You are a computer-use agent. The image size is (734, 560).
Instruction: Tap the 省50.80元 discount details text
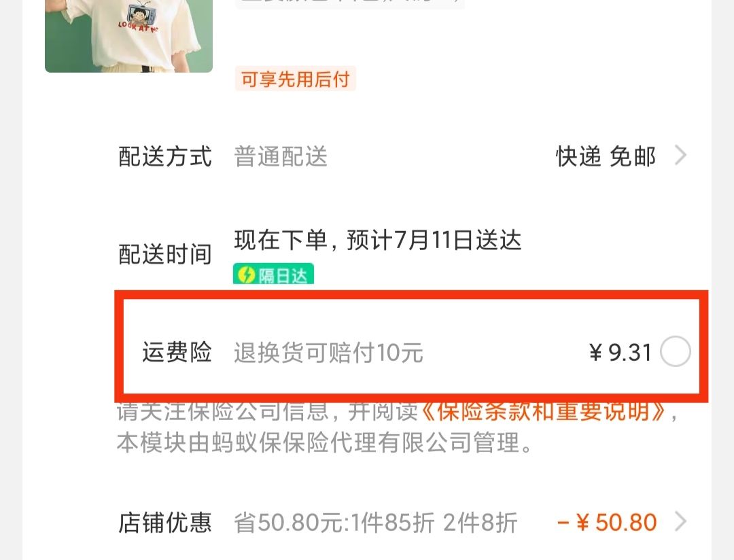tap(375, 523)
